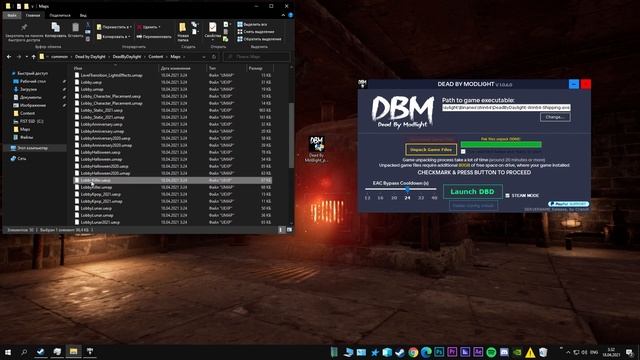Click the Explorer help question mark icon
The image size is (640, 360).
point(291,15)
